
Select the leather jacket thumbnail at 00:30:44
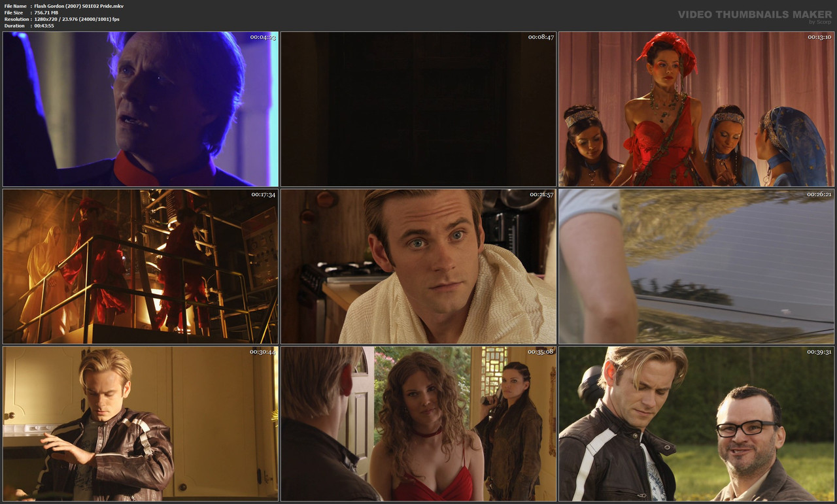click(x=141, y=424)
